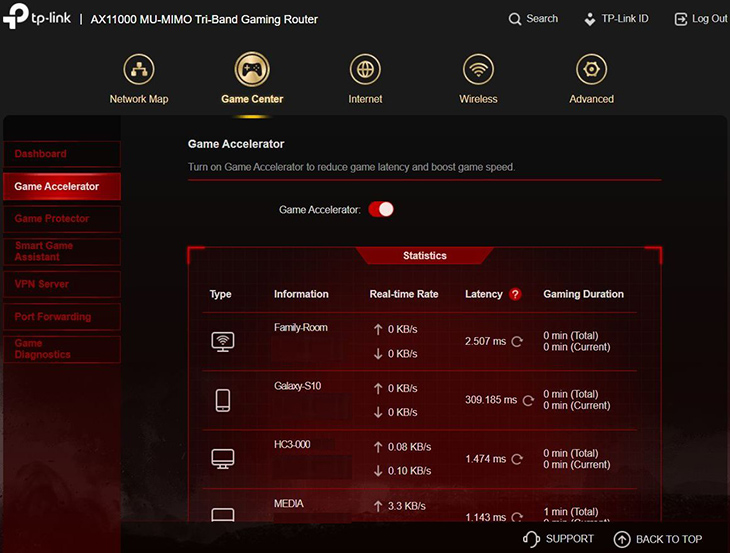Click the Gaming Duration column header
730x553 pixels.
click(x=583, y=294)
